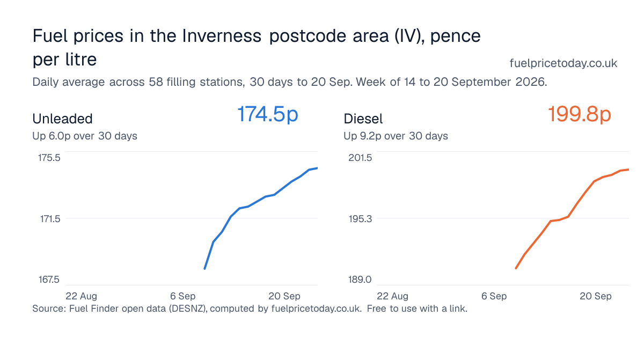Click the 174.5p unleaded price figure
Image resolution: width=644 pixels, height=338 pixels.
(x=267, y=114)
